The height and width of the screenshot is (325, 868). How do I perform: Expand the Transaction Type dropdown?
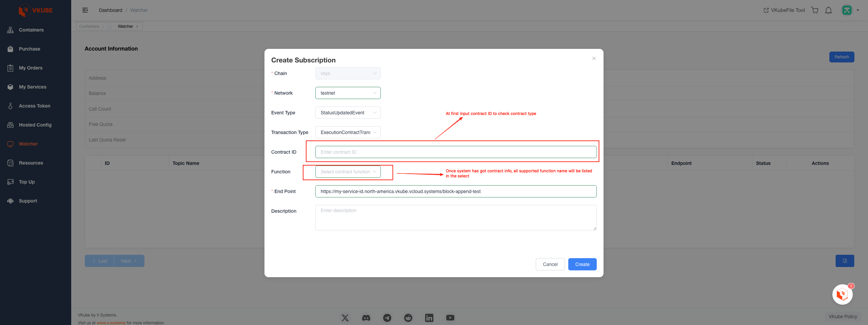348,132
